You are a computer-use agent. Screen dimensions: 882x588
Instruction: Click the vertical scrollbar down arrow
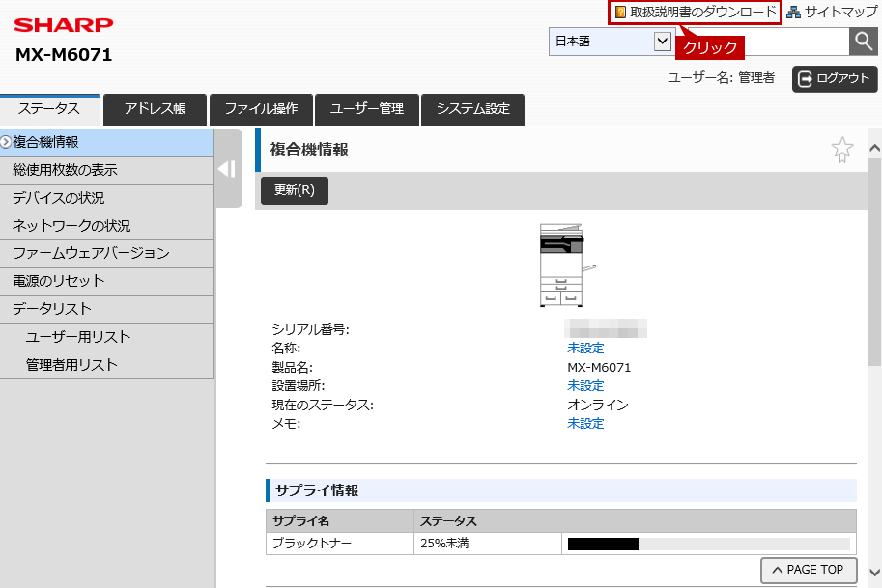(x=874, y=573)
